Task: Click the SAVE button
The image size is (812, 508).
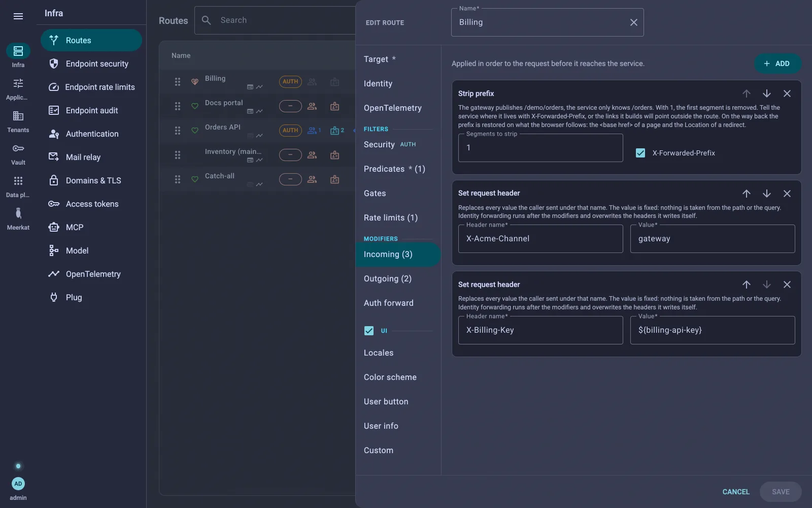Action: 781,492
